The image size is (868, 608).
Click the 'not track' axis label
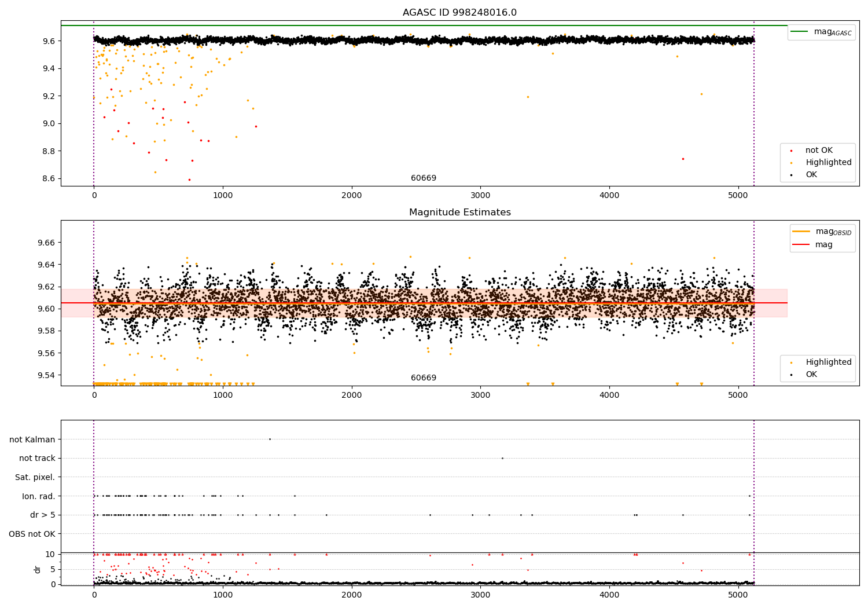tap(37, 459)
